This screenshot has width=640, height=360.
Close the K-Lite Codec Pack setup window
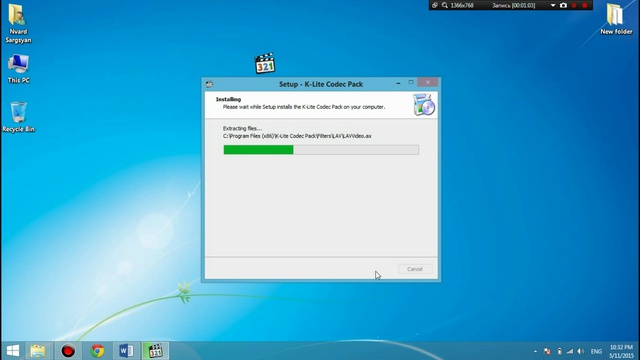coord(427,82)
